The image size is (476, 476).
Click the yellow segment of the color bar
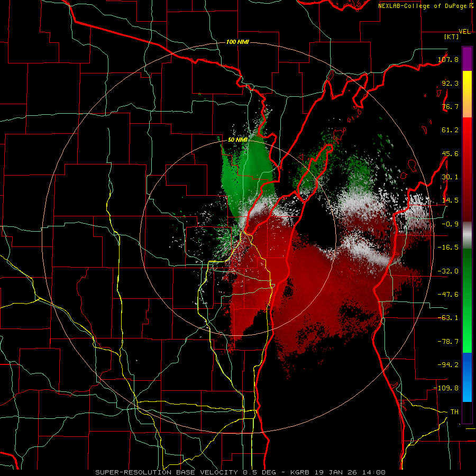point(467,94)
